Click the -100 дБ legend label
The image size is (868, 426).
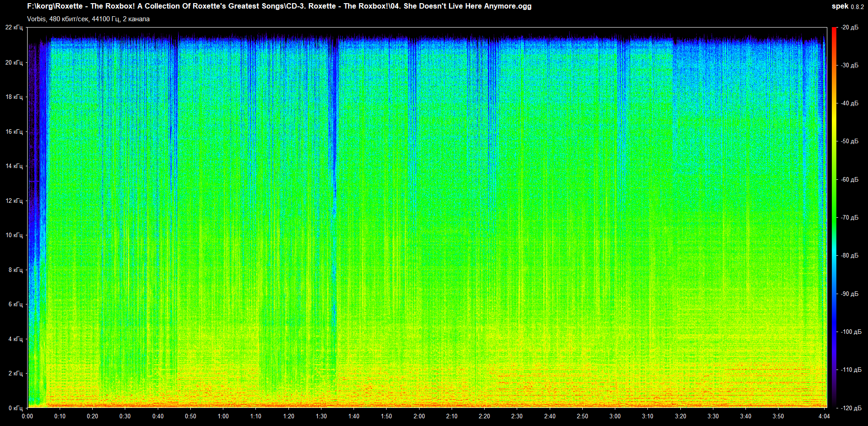coord(850,332)
